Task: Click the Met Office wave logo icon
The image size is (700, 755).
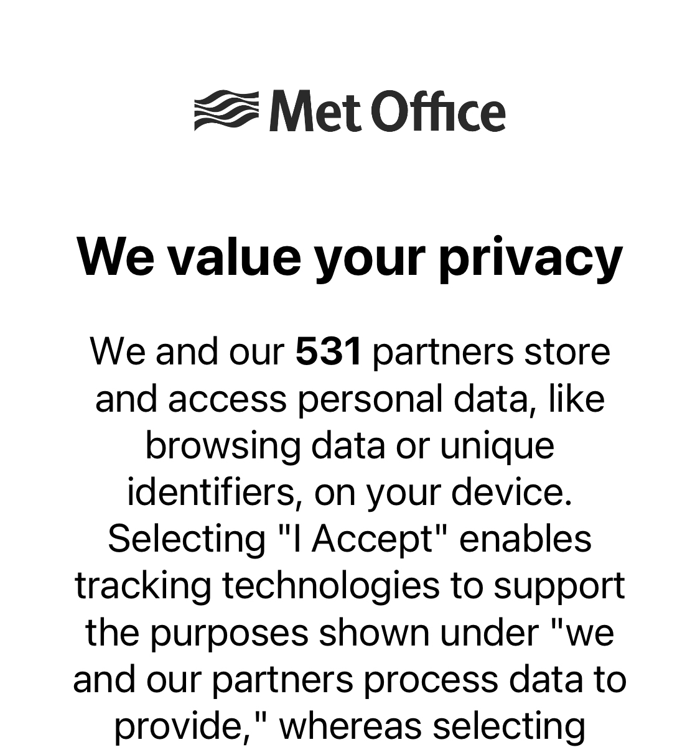Action: point(226,111)
